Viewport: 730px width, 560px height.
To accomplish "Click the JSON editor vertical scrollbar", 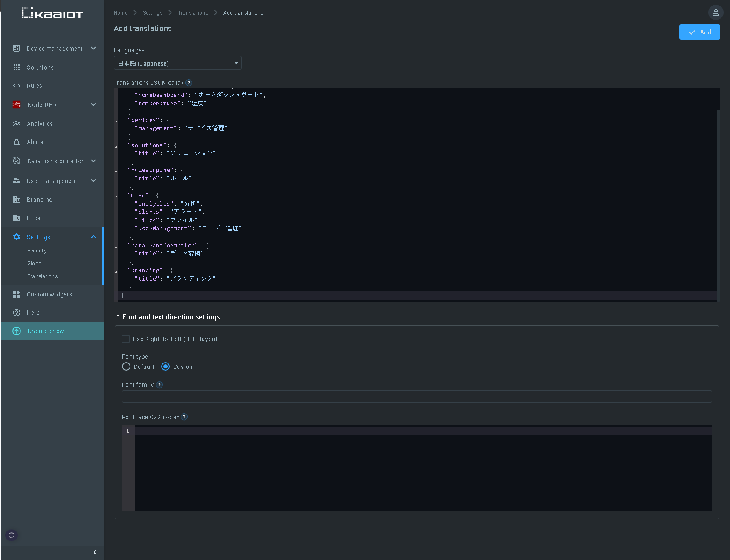I will coord(718,205).
